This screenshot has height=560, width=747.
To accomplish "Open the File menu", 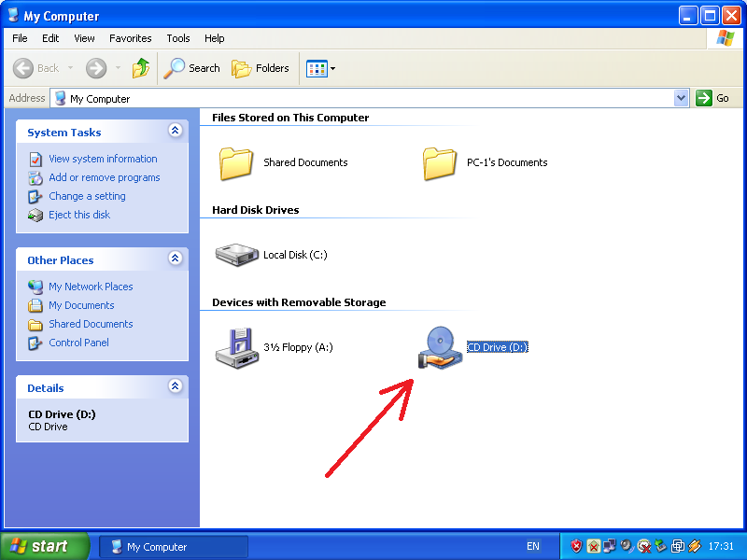I will 20,38.
